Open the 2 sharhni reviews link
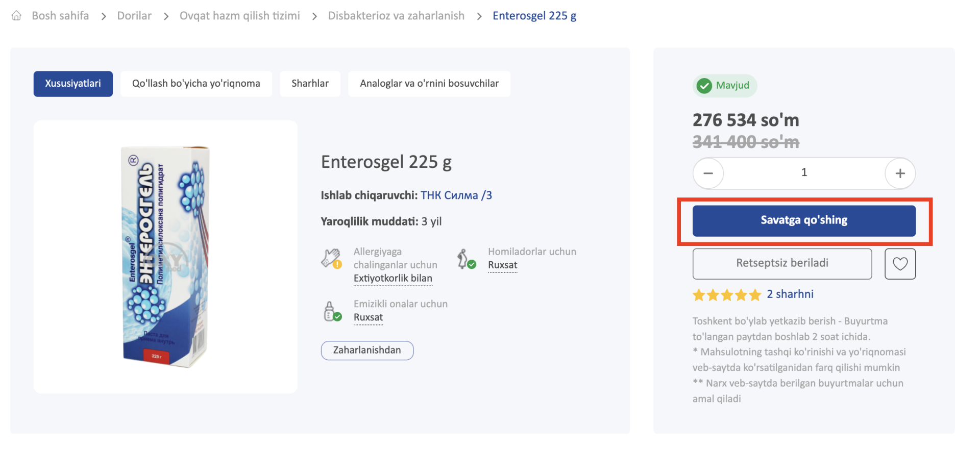 [790, 294]
